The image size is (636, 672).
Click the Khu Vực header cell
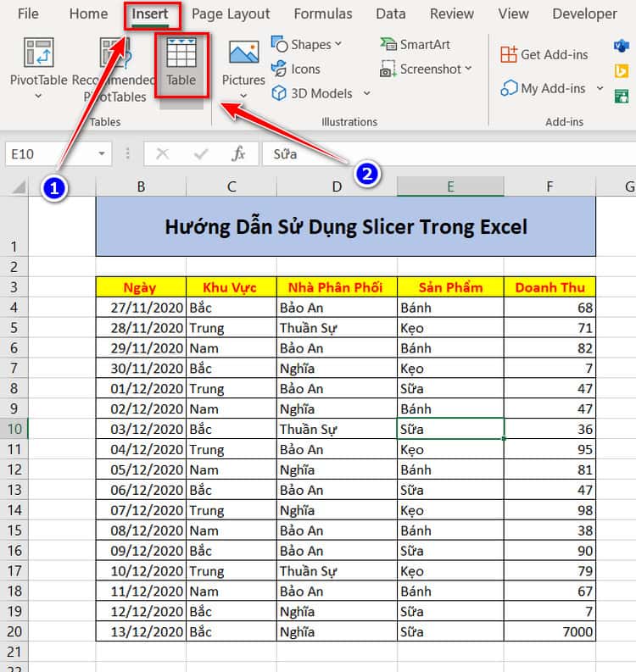(x=232, y=287)
